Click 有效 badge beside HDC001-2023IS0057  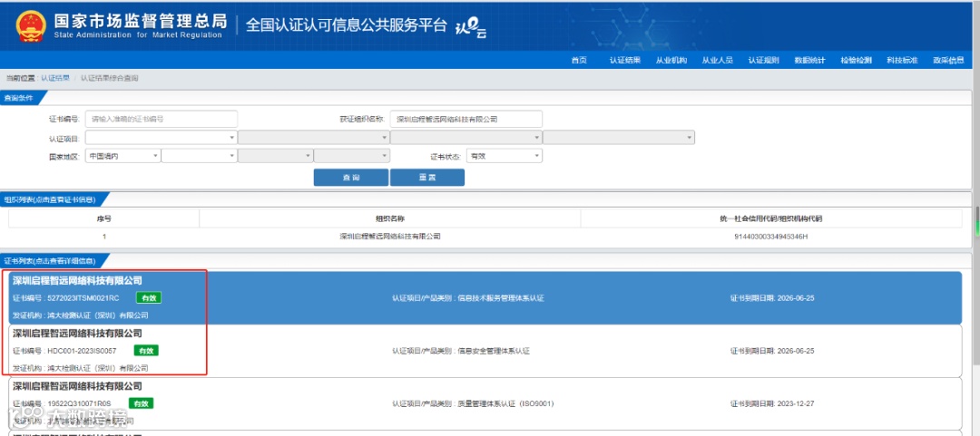point(146,351)
